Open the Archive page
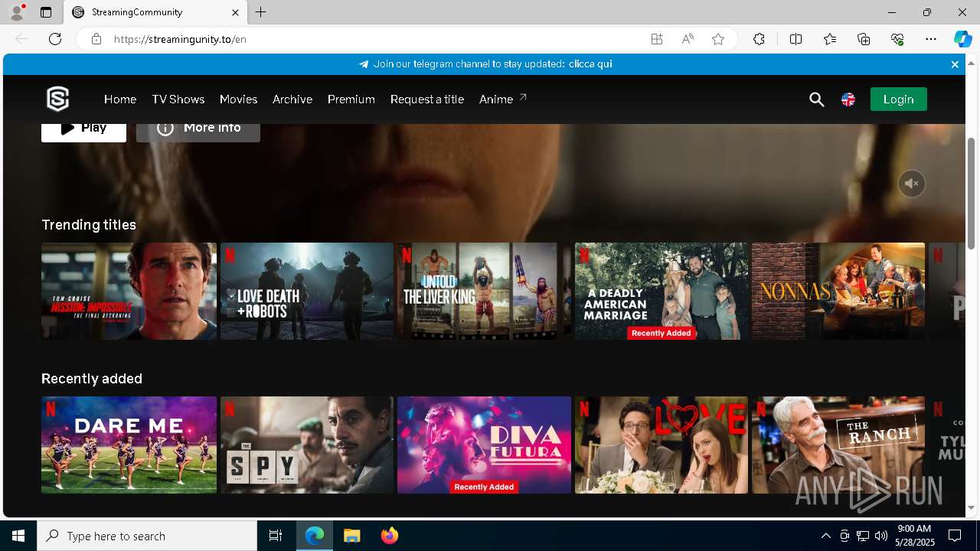 pos(292,99)
